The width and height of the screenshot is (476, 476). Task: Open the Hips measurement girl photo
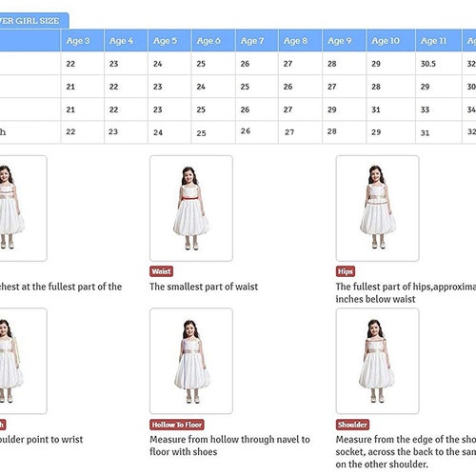(x=377, y=208)
